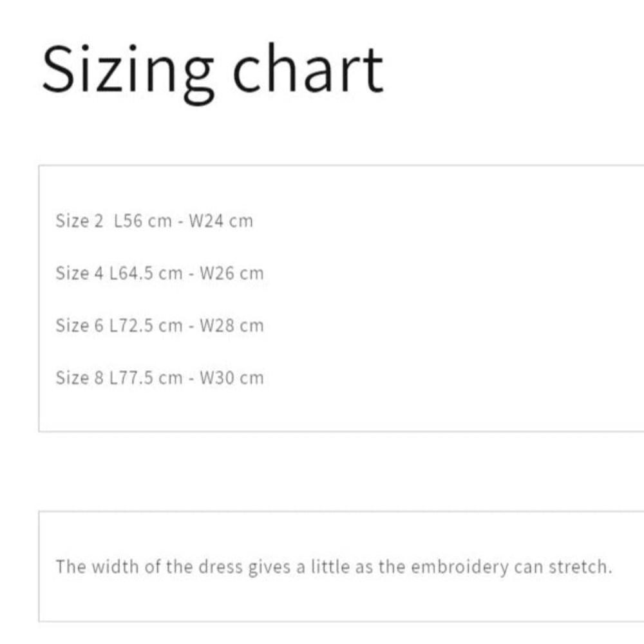Click the "W26 cm" width value
The width and height of the screenshot is (644, 644).
pos(232,274)
